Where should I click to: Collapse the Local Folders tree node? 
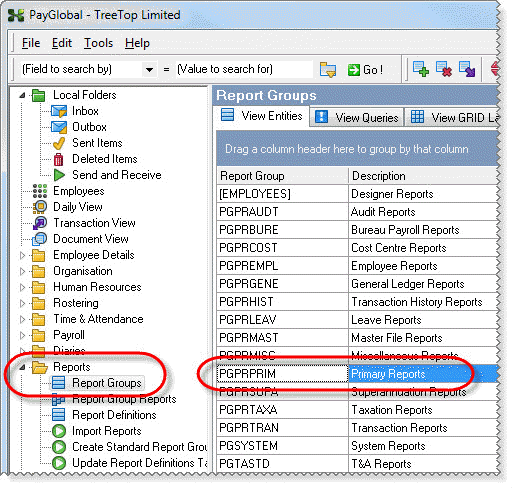(22, 95)
